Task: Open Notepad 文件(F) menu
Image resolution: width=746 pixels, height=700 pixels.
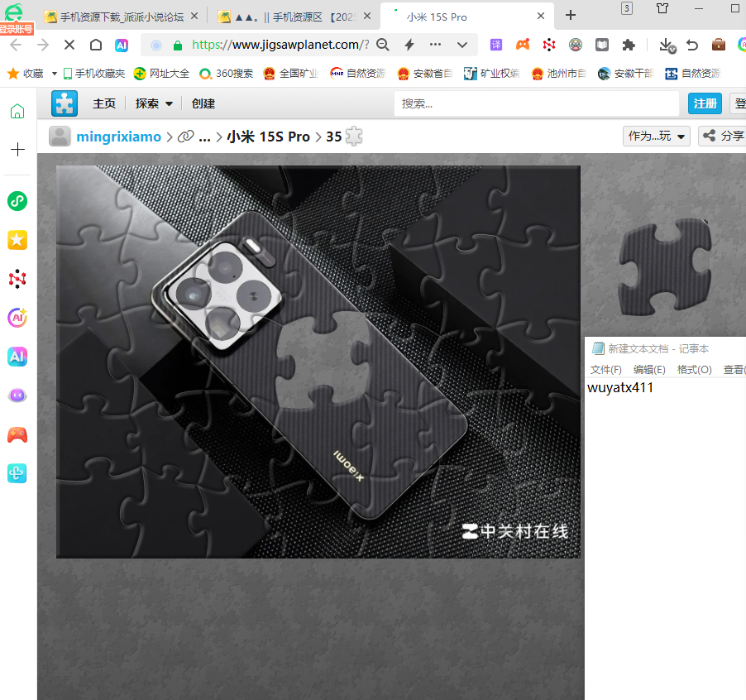Action: pyautogui.click(x=605, y=370)
